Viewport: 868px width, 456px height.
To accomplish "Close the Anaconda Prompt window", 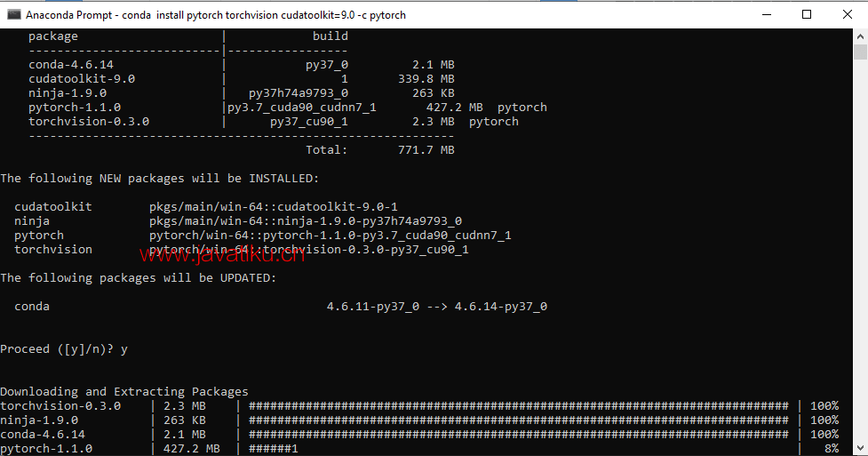I will pos(848,14).
